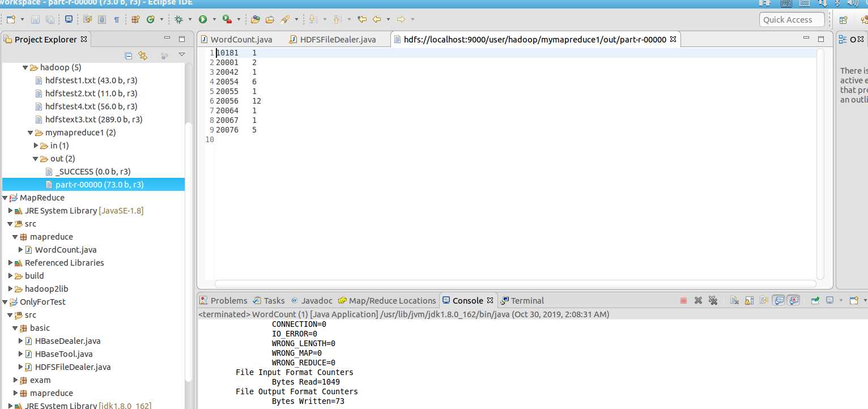Select _SUCCESS file in out folder
The width and height of the screenshot is (868, 409).
[88, 172]
